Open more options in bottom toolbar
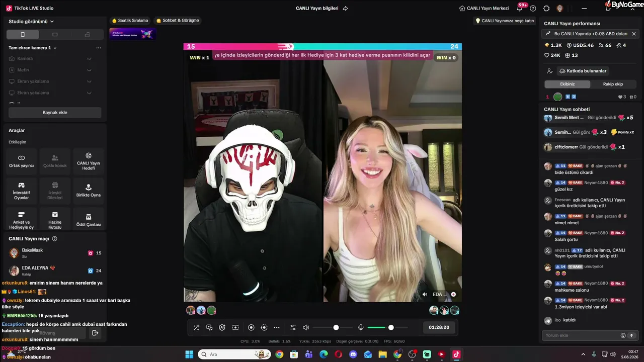This screenshot has height=362, width=644. [x=277, y=328]
